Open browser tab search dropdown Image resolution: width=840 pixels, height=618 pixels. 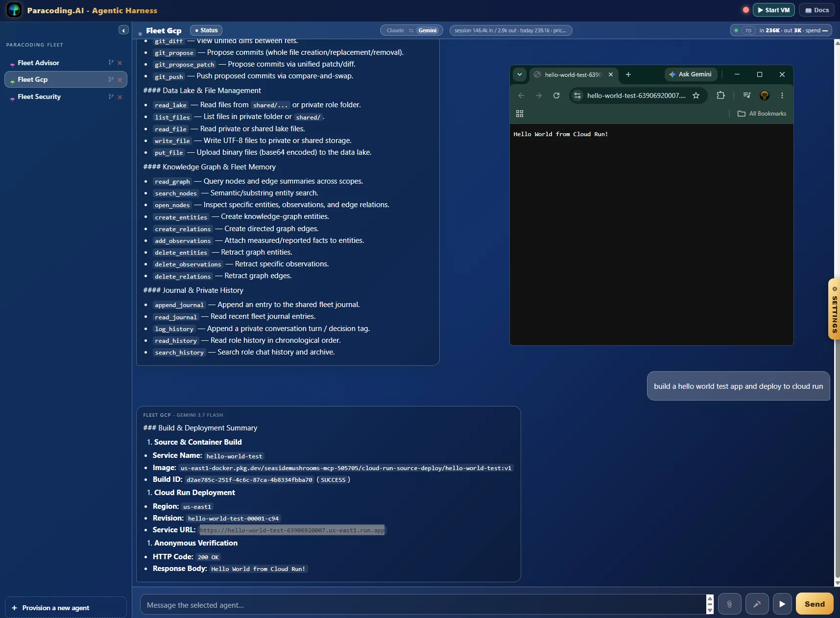pos(520,74)
